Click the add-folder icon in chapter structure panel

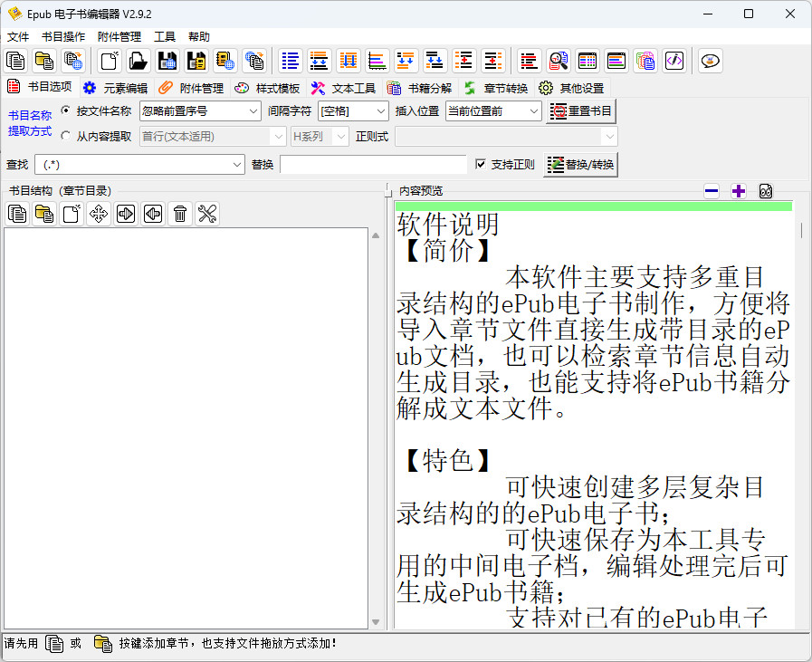(44, 214)
